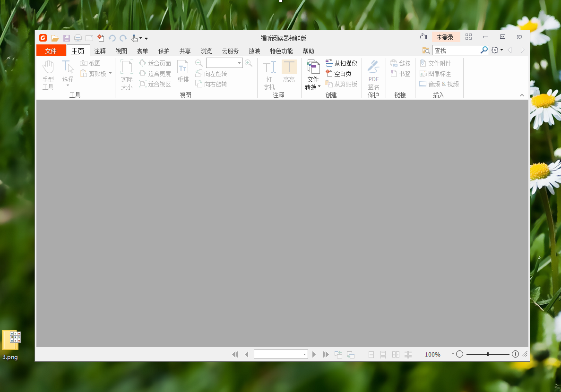Click the print icon in quick access toolbar

tap(78, 38)
